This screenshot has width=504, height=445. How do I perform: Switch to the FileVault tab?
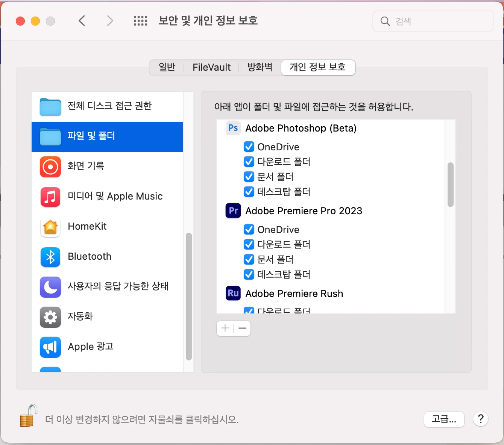[212, 67]
